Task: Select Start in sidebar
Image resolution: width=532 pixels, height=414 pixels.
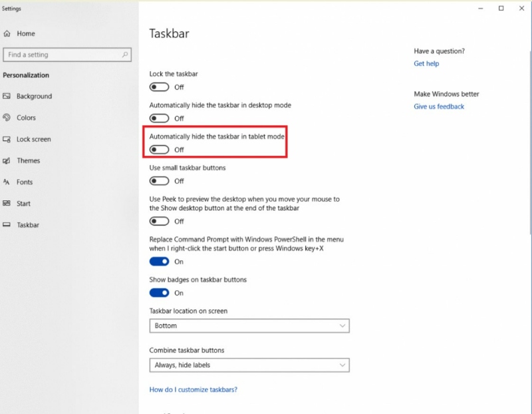Action: tap(23, 204)
